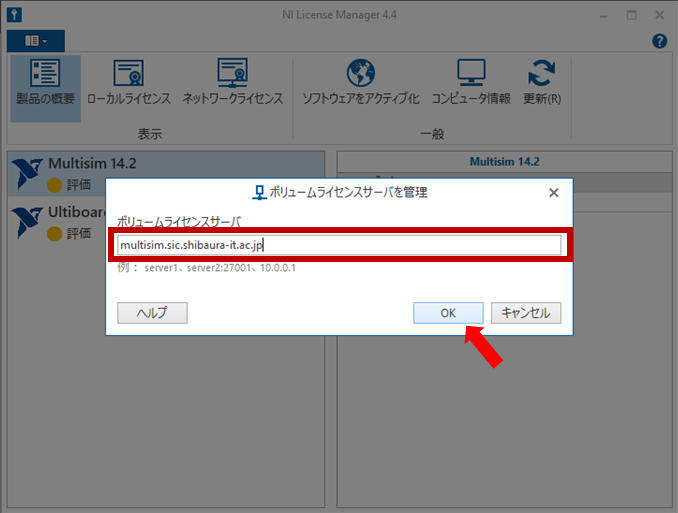678x513 pixels.
Task: Open help via the question mark icon
Action: [x=659, y=41]
